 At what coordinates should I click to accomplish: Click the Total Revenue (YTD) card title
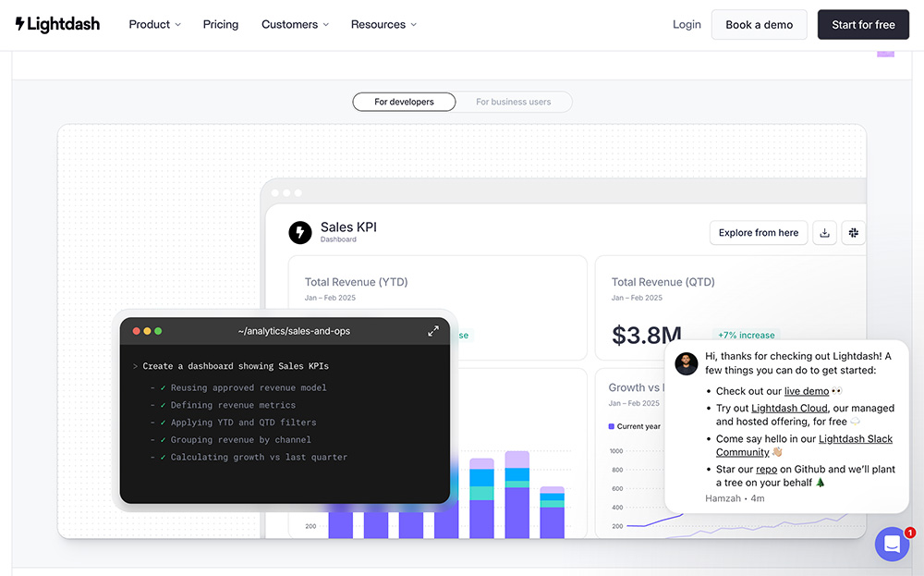[x=356, y=282]
